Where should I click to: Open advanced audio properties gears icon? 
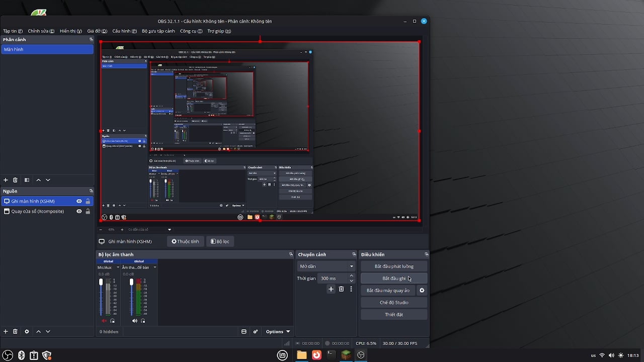[x=256, y=332]
